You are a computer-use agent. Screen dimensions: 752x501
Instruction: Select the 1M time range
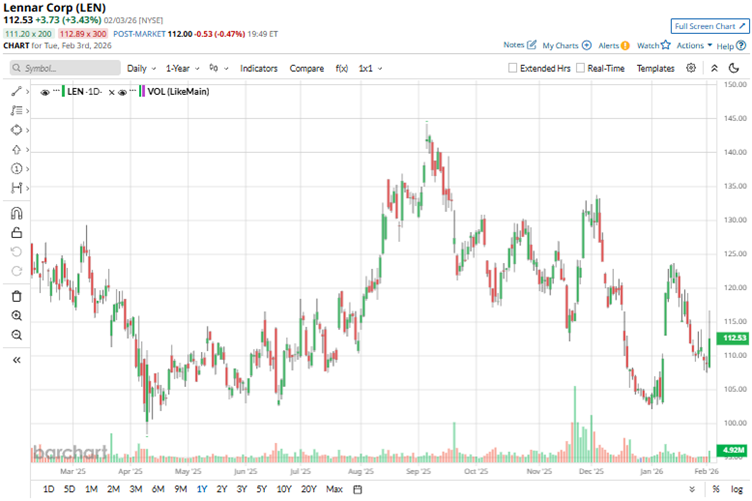(x=91, y=489)
